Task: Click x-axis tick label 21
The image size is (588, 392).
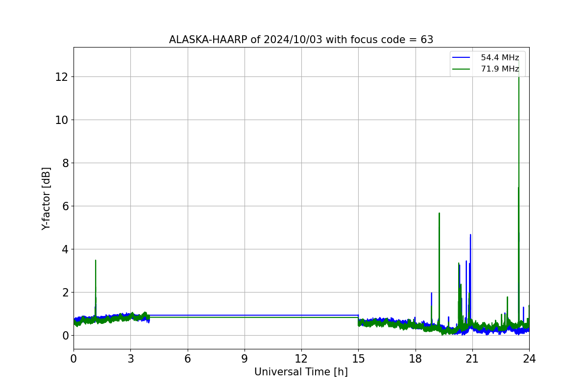Action: 472,359
